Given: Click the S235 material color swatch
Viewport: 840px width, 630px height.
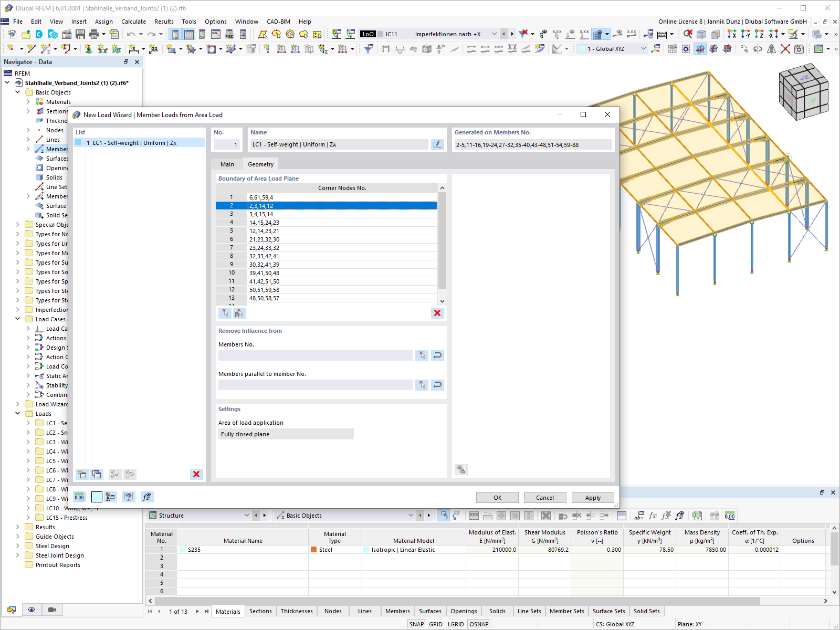Looking at the screenshot, I should coord(182,550).
